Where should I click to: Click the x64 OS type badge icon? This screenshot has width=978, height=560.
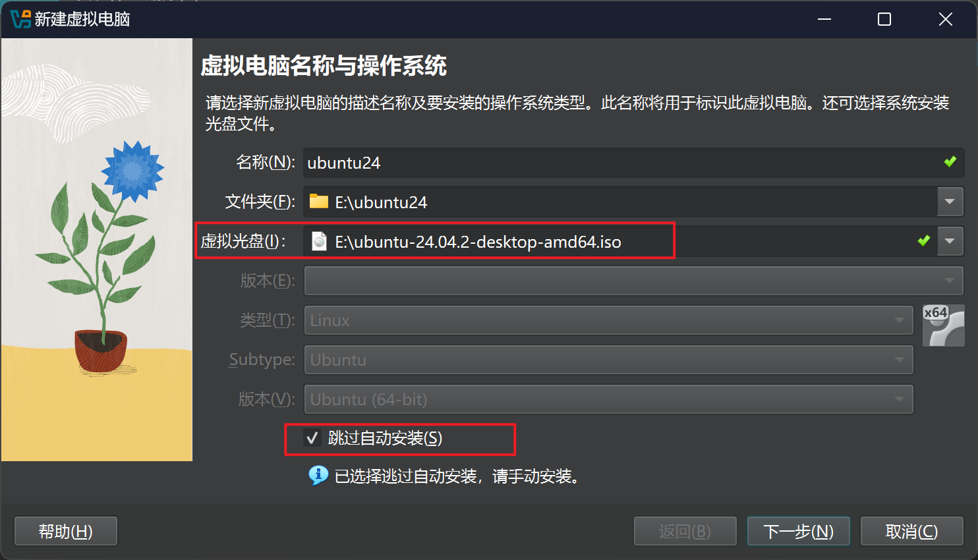click(x=943, y=325)
